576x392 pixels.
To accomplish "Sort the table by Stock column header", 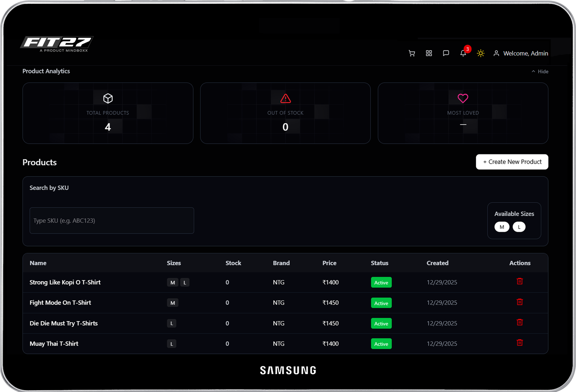I will [x=233, y=263].
